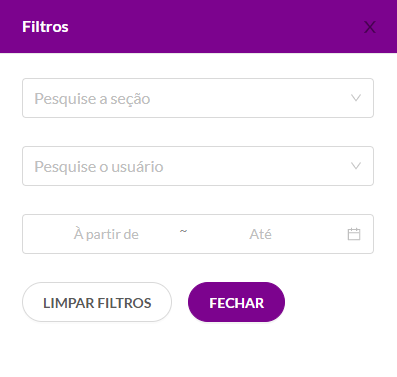The width and height of the screenshot is (397, 377).
Task: Open the date range picker box
Action: pyautogui.click(x=198, y=234)
